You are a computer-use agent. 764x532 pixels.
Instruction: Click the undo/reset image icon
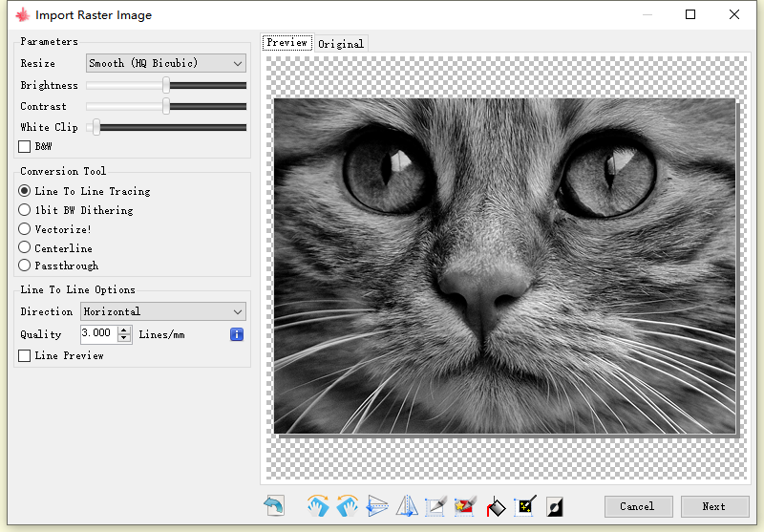pos(274,505)
